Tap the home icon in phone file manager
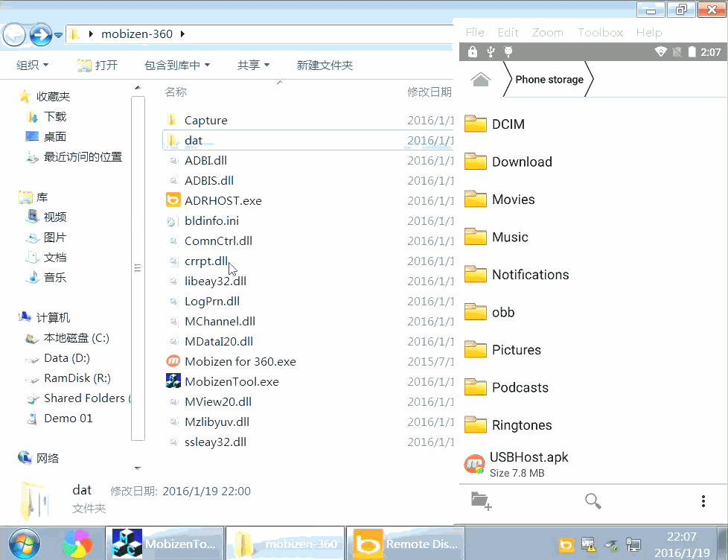The image size is (728, 560). tap(481, 80)
